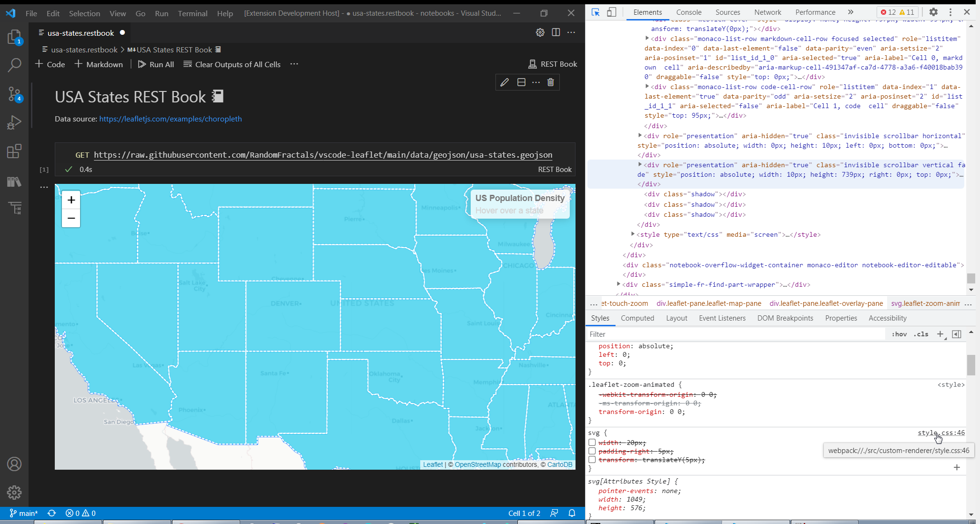Toggle the device toolbar in DevTools

point(612,12)
